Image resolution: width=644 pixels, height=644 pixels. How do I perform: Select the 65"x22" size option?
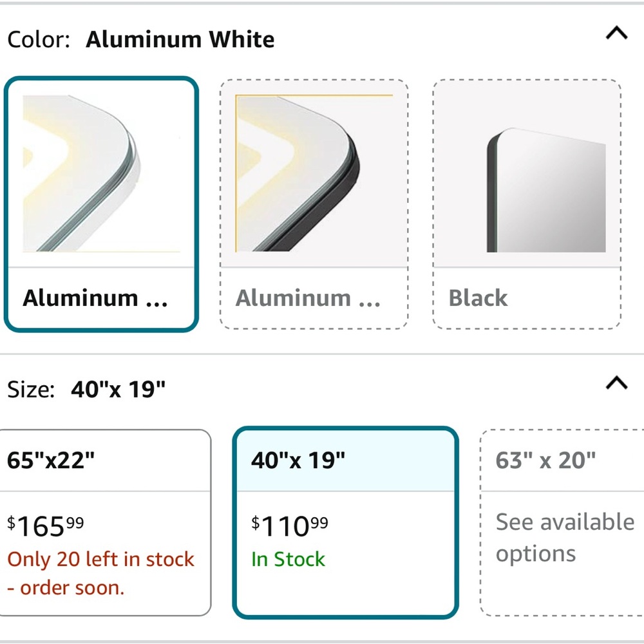pos(104,522)
